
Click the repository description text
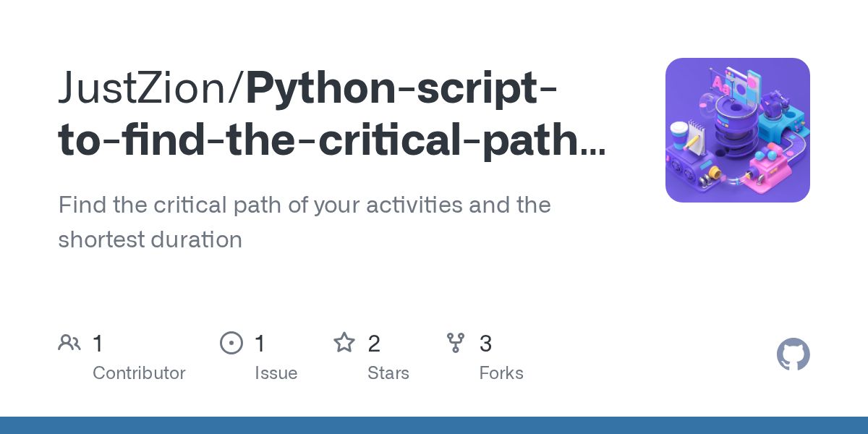(x=304, y=205)
